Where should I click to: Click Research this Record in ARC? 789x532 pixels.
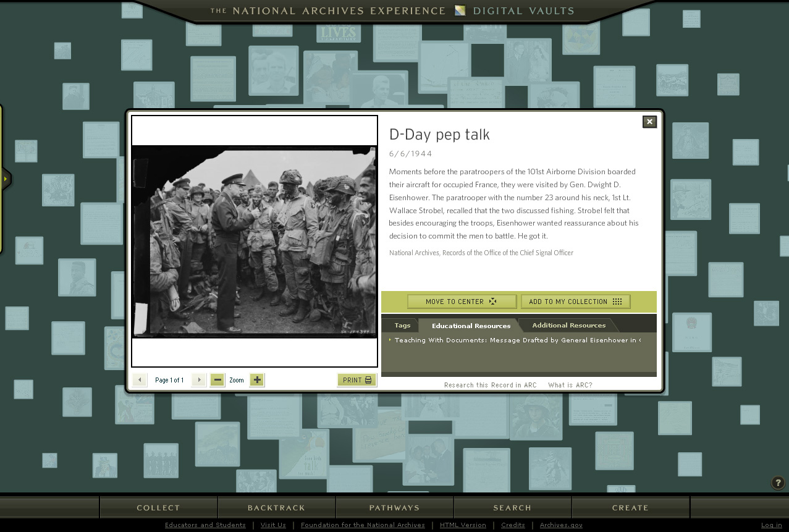(490, 385)
